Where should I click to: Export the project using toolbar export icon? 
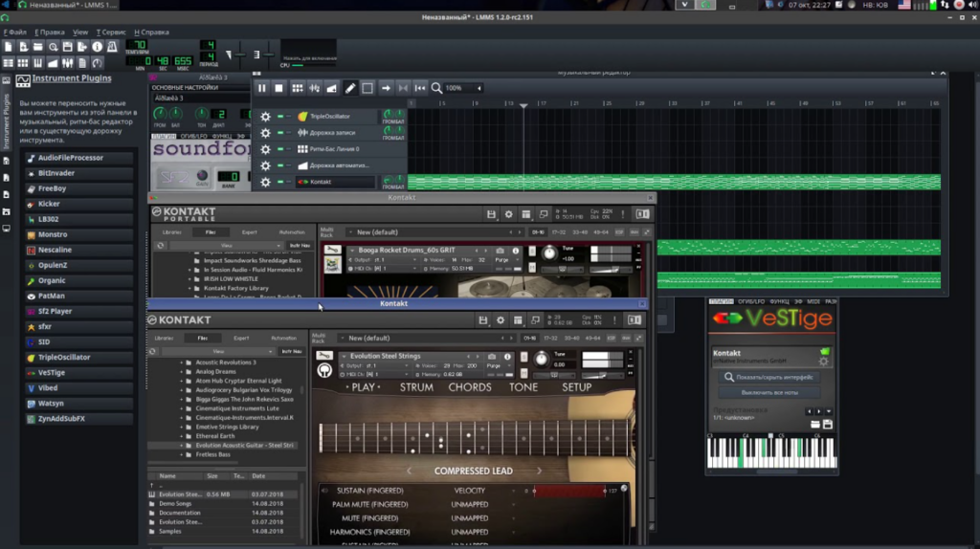(82, 47)
